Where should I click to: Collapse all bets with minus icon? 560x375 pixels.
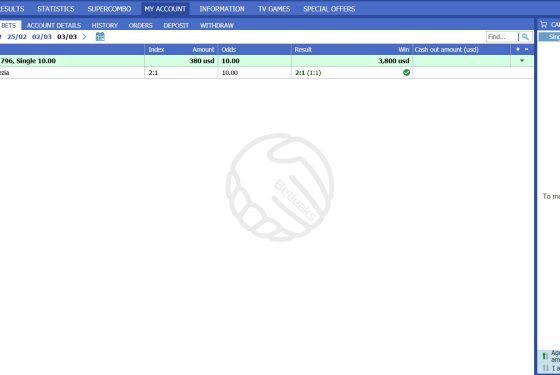click(526, 49)
